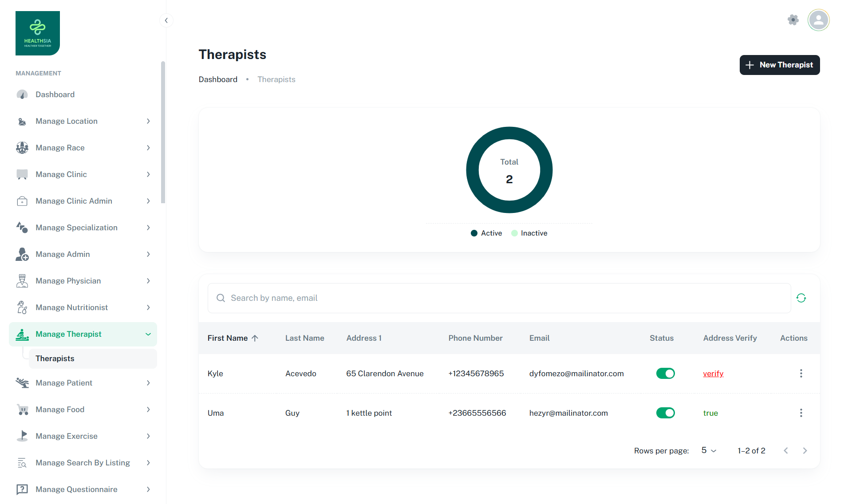
Task: Click the Healthsia logo
Action: (38, 33)
